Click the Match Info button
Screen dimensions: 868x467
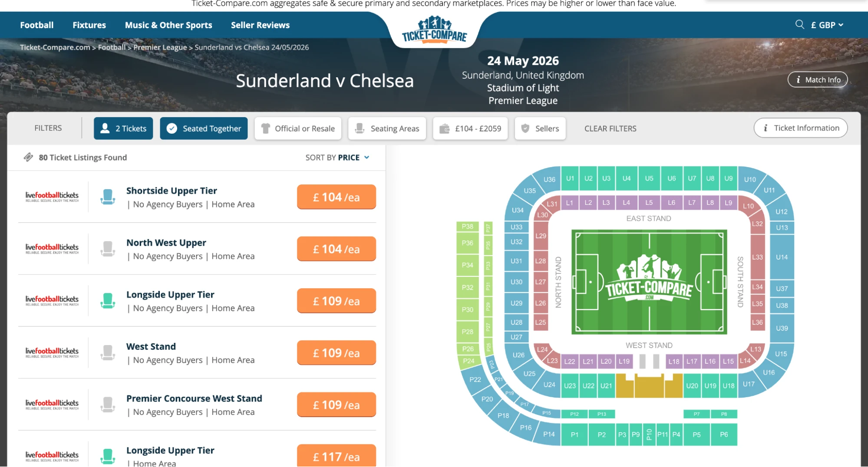pyautogui.click(x=817, y=79)
